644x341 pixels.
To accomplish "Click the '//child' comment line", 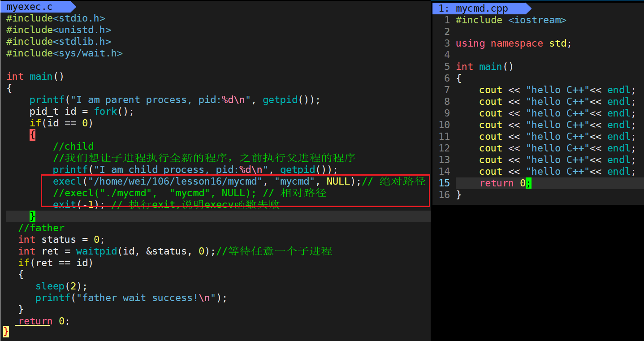I will tap(73, 147).
